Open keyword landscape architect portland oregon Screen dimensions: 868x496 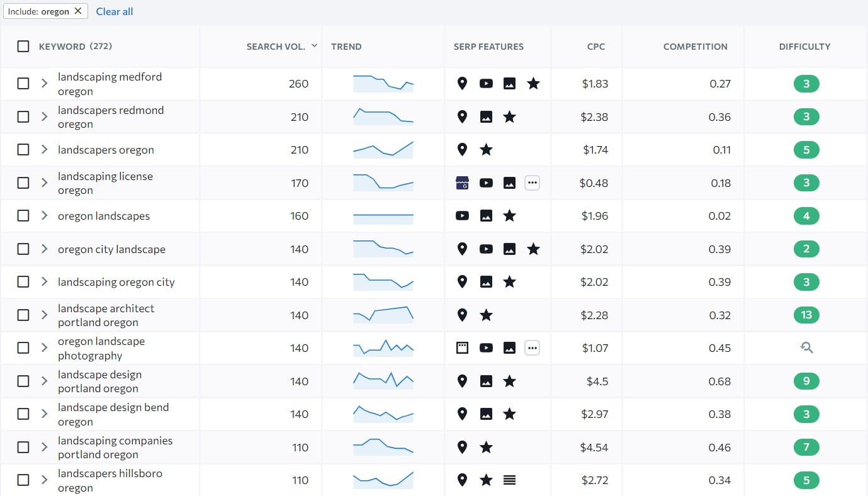pyautogui.click(x=106, y=315)
